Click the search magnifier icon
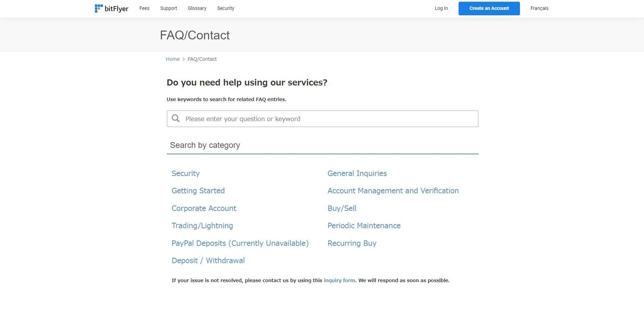The height and width of the screenshot is (312, 644). click(176, 118)
